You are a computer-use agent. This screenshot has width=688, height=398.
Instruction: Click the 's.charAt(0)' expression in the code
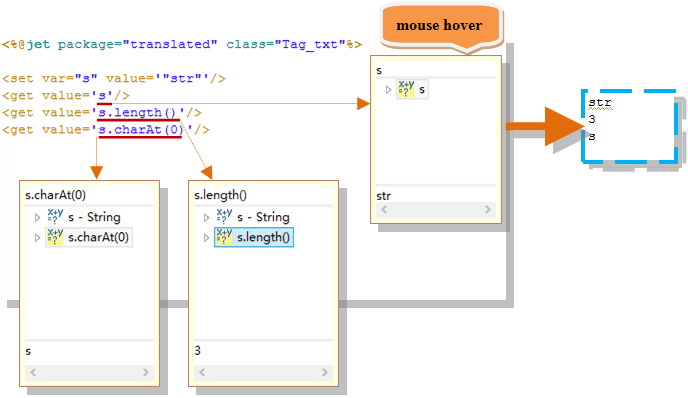coord(140,130)
